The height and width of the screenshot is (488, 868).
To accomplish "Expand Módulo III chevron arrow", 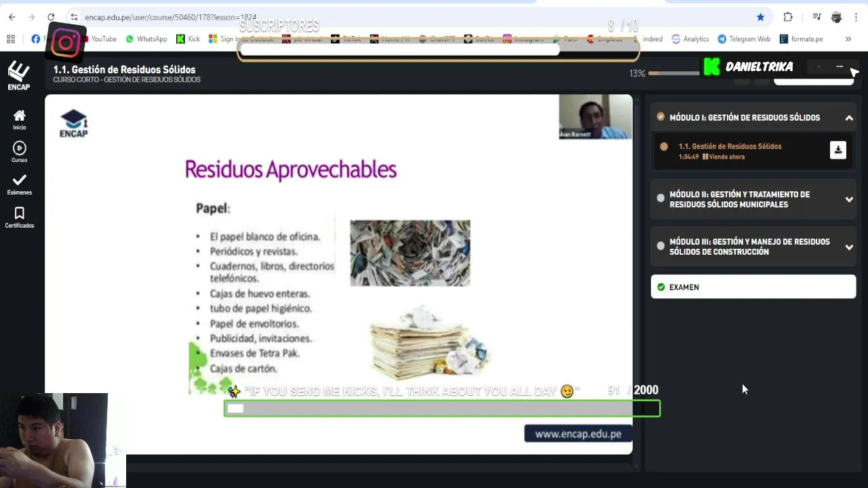I will coord(848,247).
